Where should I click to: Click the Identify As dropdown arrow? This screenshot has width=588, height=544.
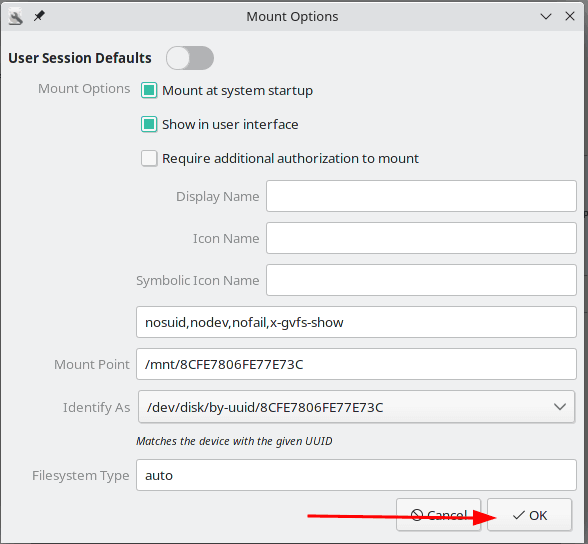tap(560, 407)
